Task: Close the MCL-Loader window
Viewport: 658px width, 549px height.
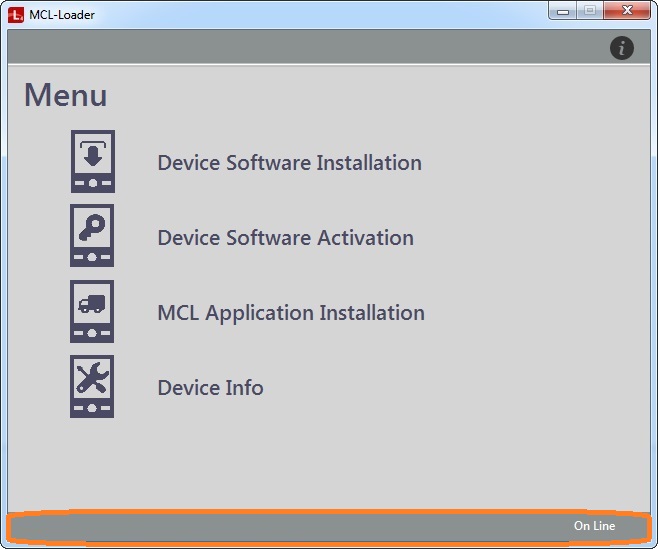Action: tap(627, 11)
